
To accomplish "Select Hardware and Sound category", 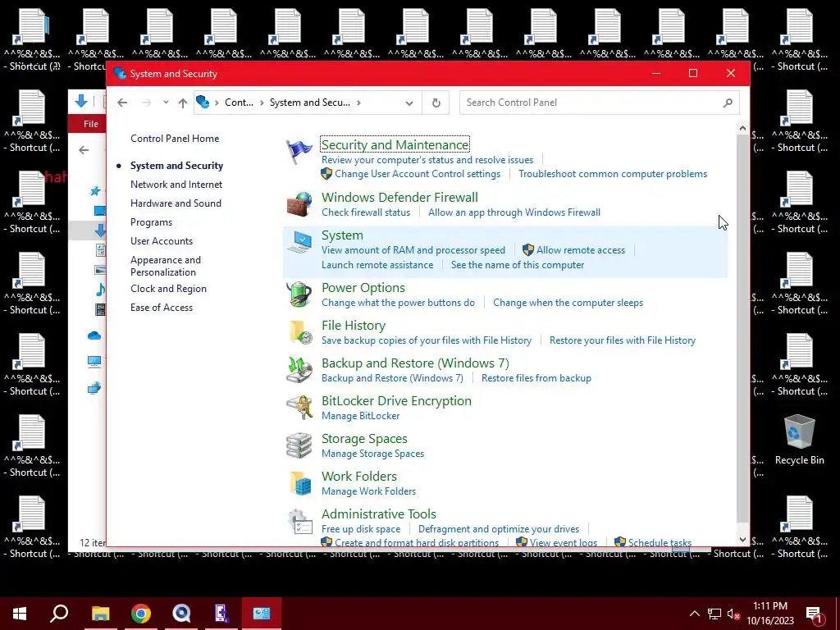I will coord(176,203).
